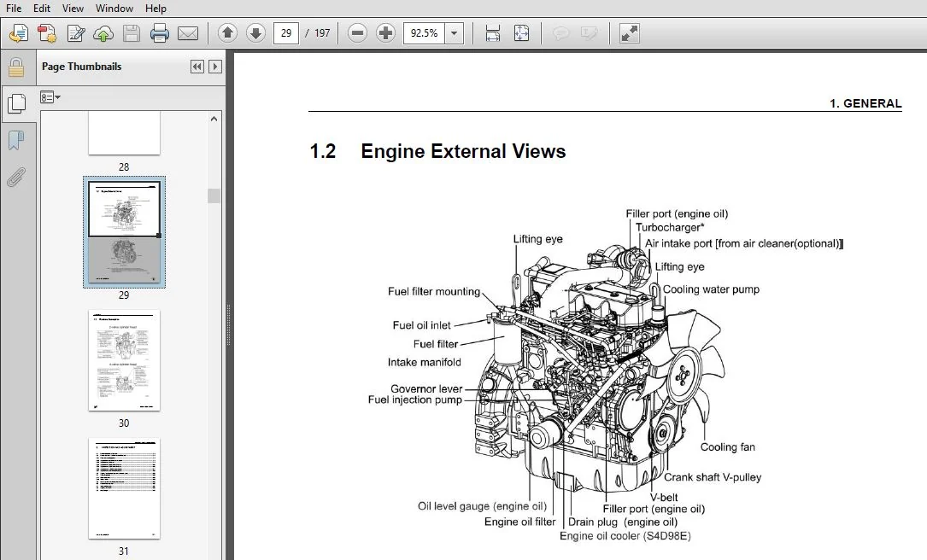
Task: Click the 'Cooling water pump' label
Action: click(711, 289)
